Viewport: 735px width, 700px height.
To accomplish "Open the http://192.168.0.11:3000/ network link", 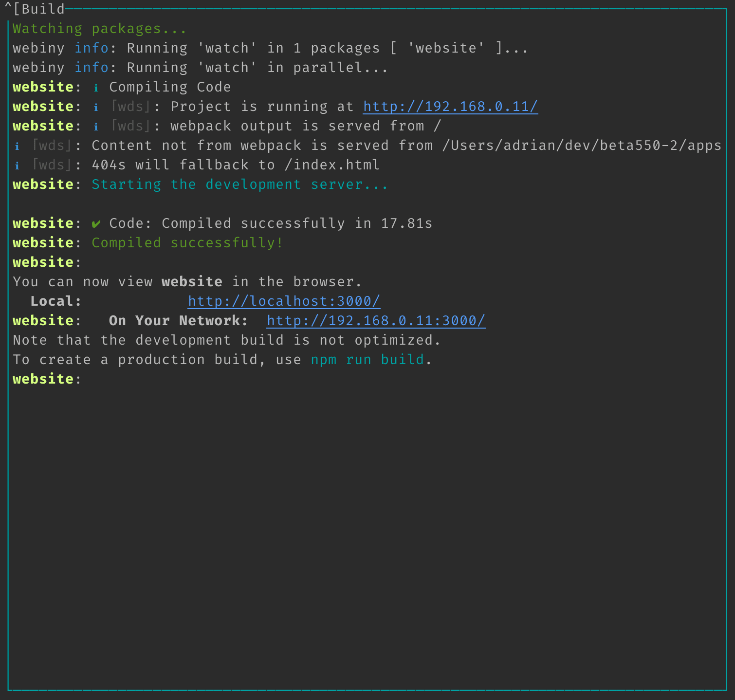I will 376,321.
